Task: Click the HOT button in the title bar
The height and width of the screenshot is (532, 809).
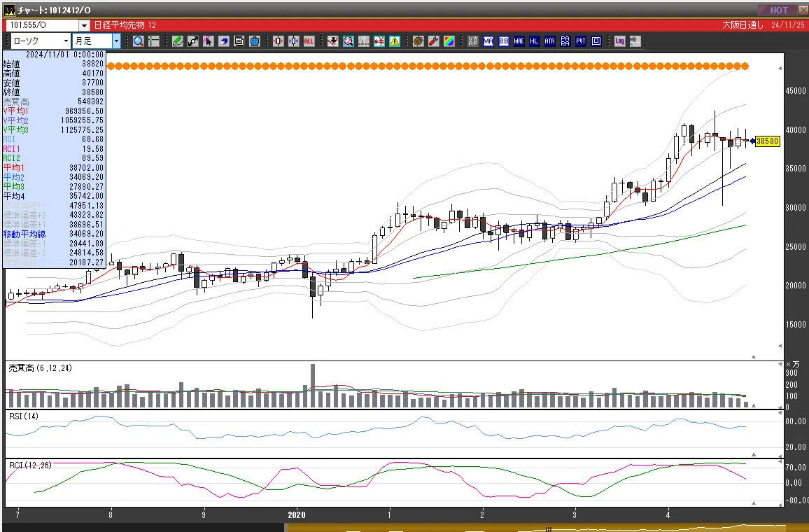Action: point(778,10)
